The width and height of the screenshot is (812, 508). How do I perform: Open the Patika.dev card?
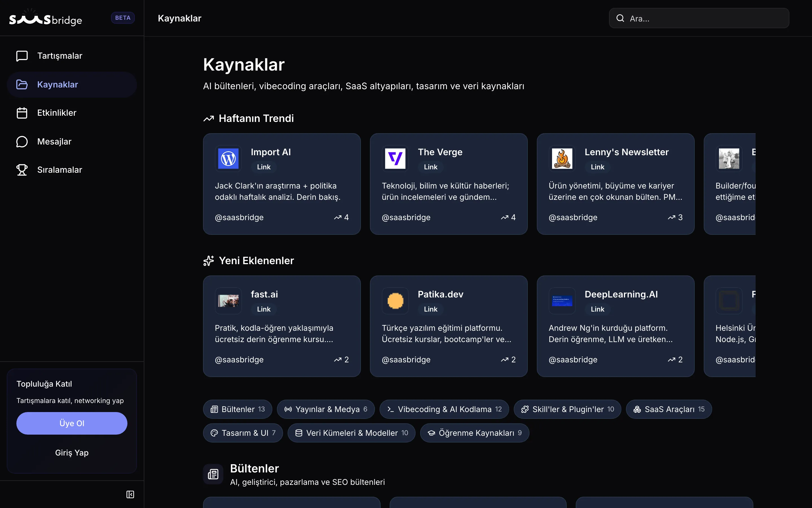tap(449, 326)
